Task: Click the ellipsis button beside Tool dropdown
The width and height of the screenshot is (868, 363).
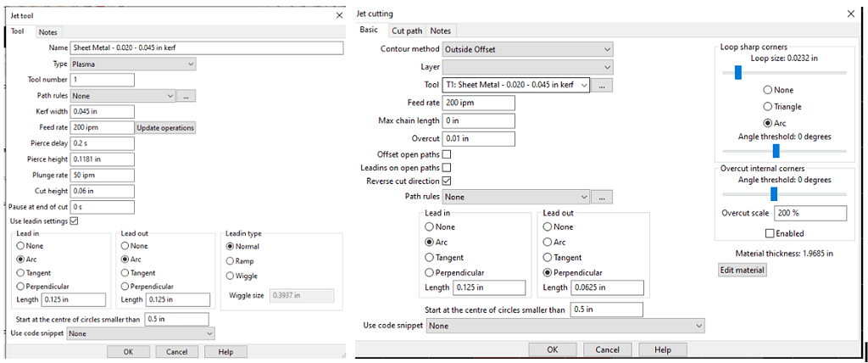Action: tap(602, 85)
